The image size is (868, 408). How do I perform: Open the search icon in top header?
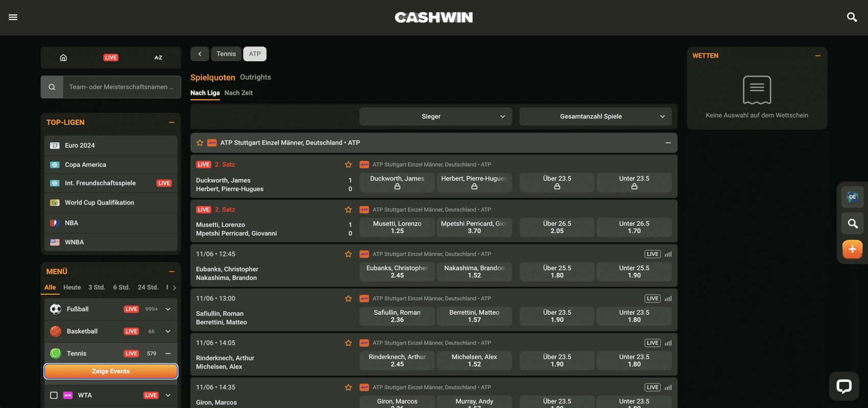click(x=852, y=17)
